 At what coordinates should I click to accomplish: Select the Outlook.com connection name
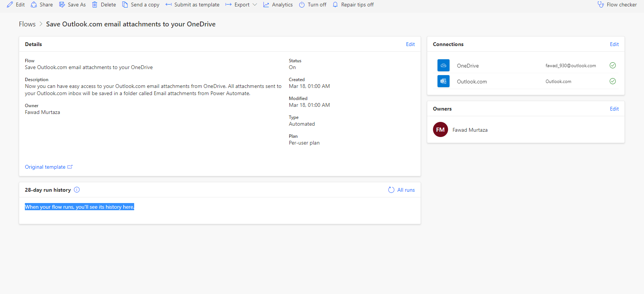tap(472, 82)
